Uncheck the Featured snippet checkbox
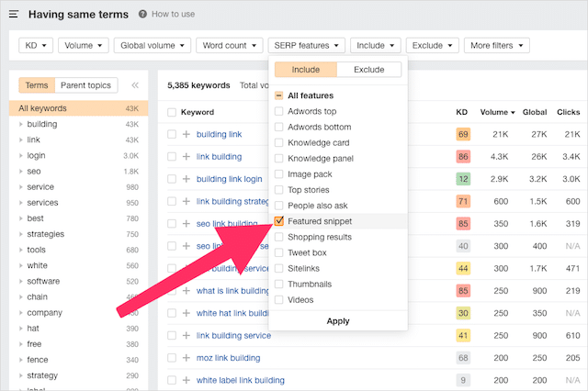This screenshot has height=391, width=588. (x=279, y=221)
